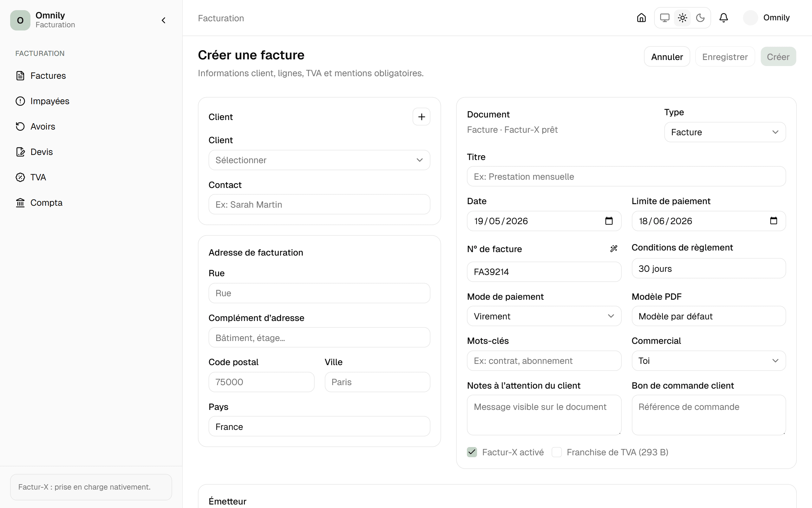Focus the Pays field showing France

[x=319, y=426]
